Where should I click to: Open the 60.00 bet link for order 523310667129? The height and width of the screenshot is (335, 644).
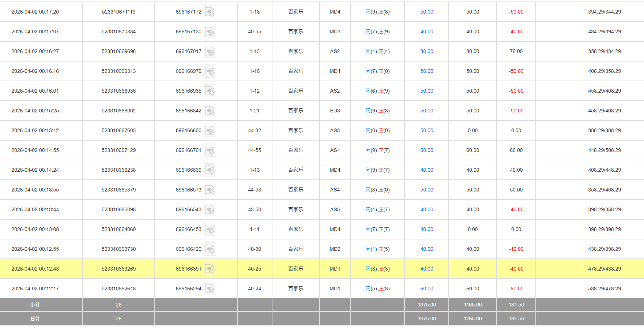426,150
